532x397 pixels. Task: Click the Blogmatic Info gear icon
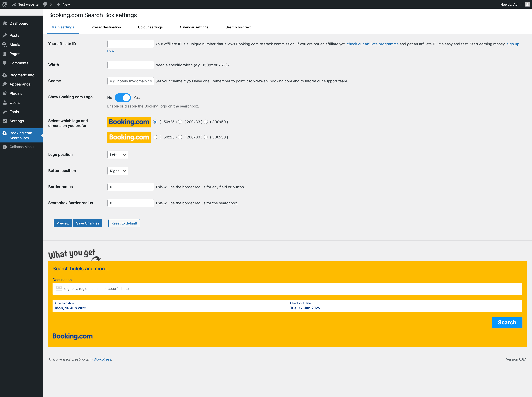coord(5,75)
